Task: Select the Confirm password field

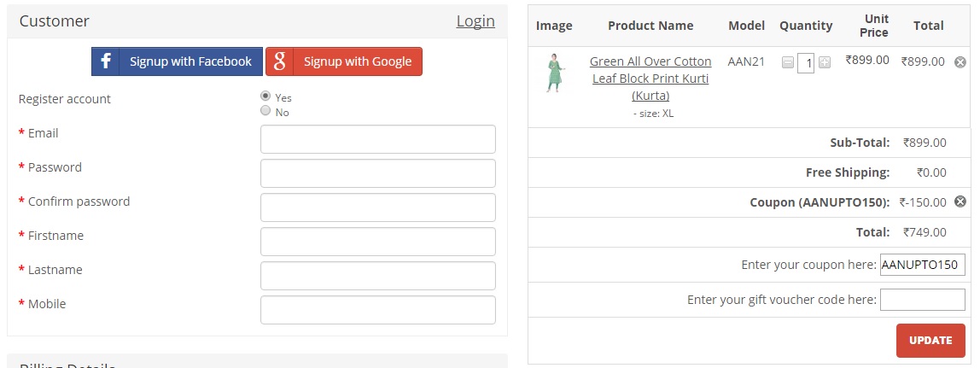Action: 377,207
